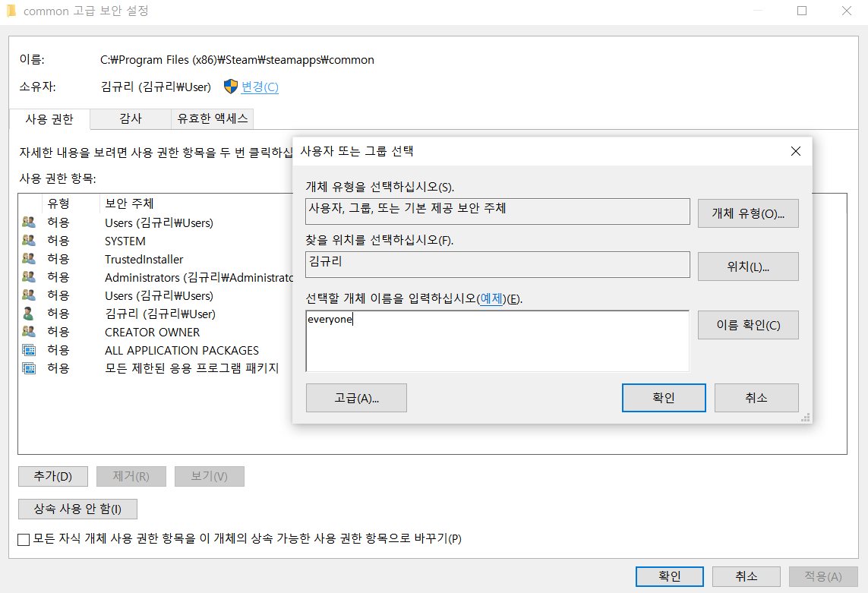
Task: Open the 유효한 액세스 tab
Action: coord(213,118)
